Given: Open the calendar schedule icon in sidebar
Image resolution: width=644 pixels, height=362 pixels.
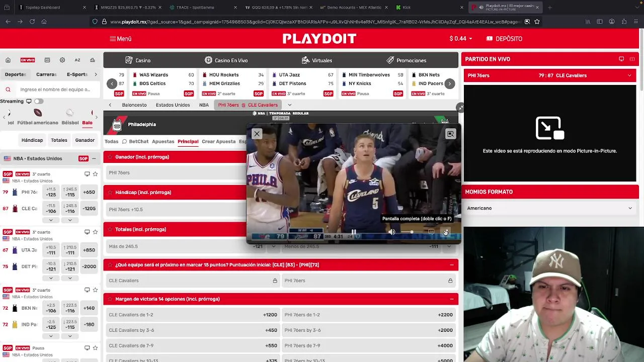Looking at the screenshot, I should pos(47,60).
